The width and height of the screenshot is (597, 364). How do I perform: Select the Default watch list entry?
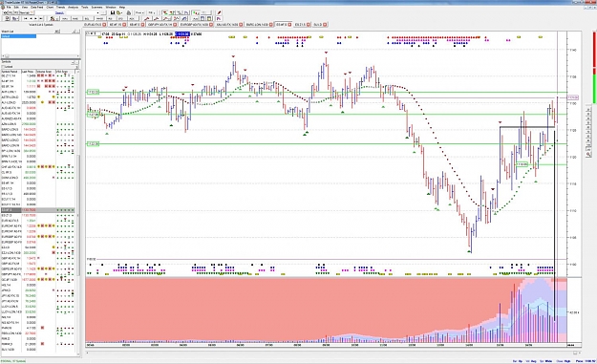click(x=19, y=36)
